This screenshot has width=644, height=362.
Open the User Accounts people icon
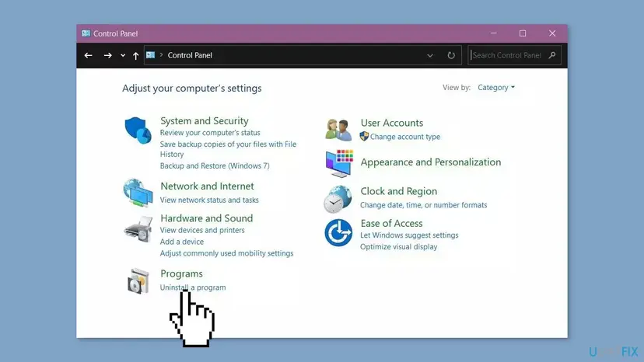click(338, 130)
